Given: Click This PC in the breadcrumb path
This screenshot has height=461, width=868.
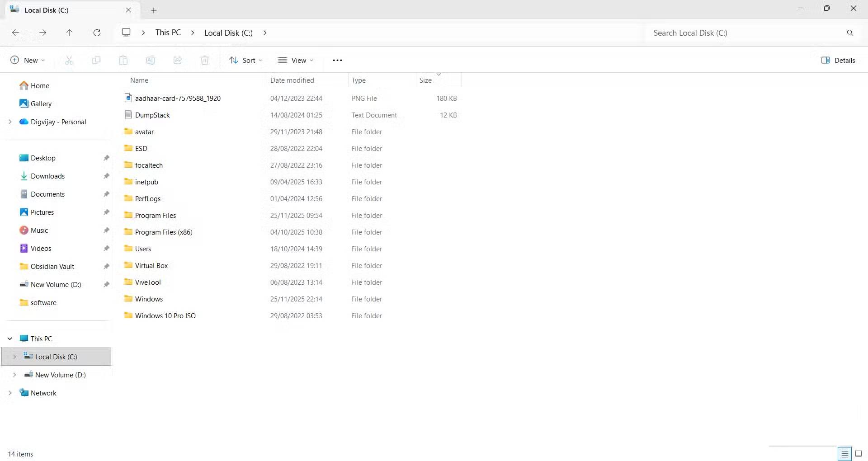Looking at the screenshot, I should [168, 33].
